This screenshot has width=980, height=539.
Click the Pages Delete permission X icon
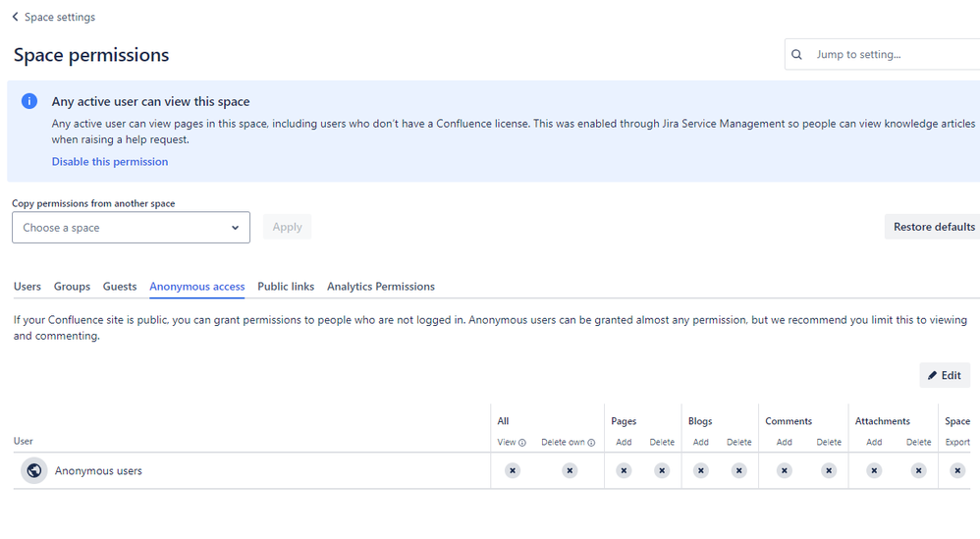click(662, 470)
